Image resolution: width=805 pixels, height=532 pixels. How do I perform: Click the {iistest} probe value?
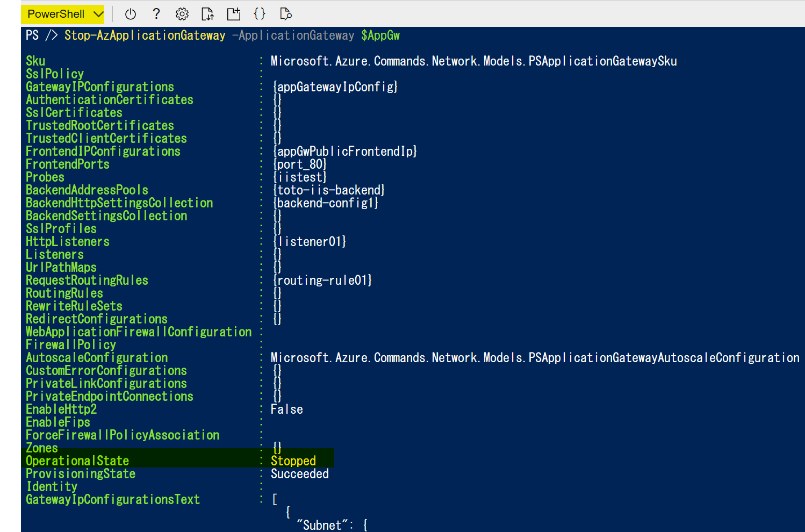(x=300, y=177)
